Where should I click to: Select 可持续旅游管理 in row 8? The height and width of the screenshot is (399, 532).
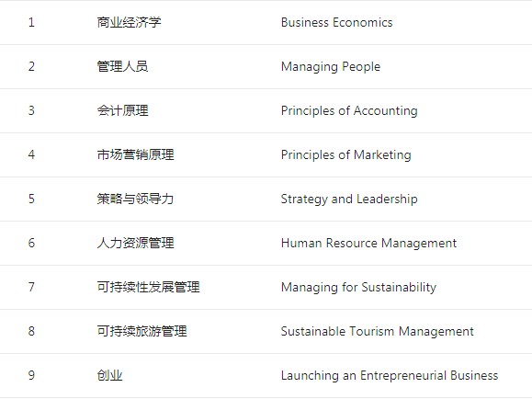pos(141,331)
